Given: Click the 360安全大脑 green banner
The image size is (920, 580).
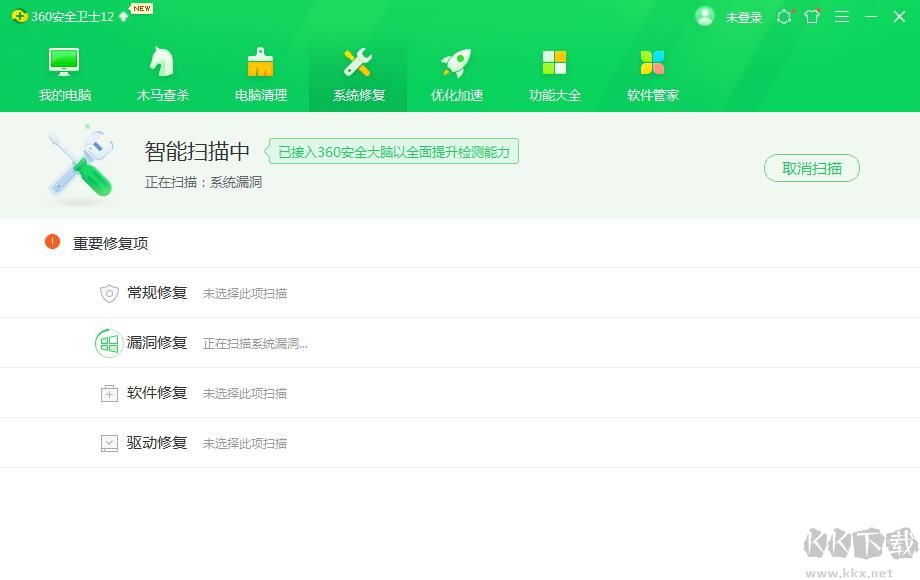Looking at the screenshot, I should tap(391, 151).
